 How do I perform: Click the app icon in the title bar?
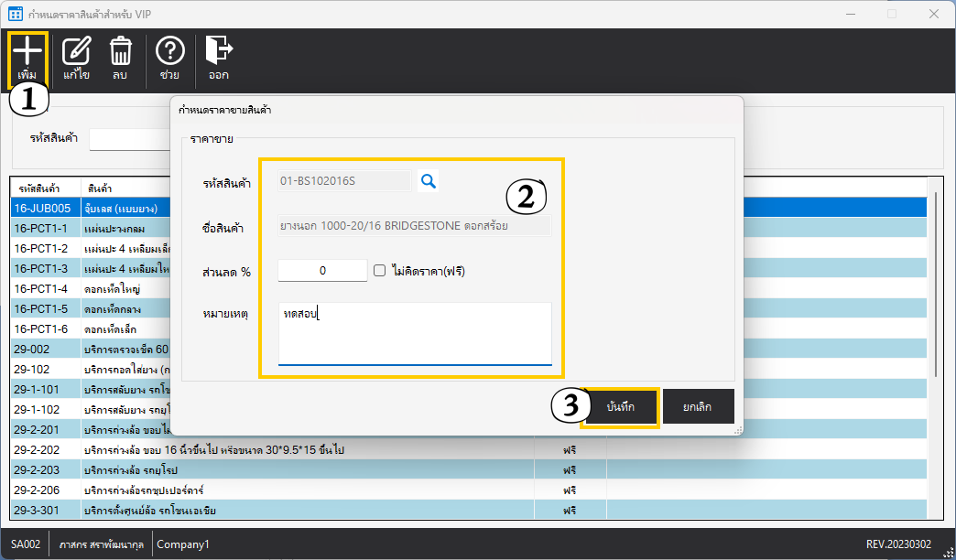point(15,14)
